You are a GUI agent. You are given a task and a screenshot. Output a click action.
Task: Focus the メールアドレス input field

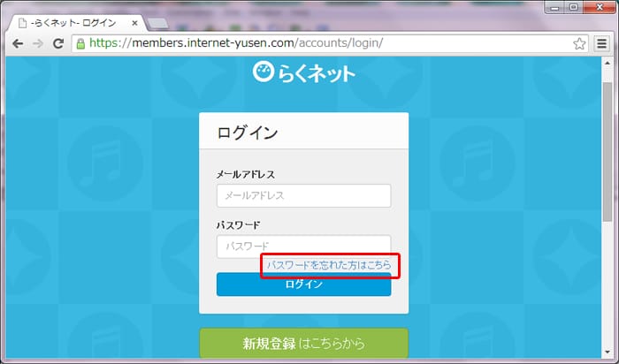click(x=303, y=195)
